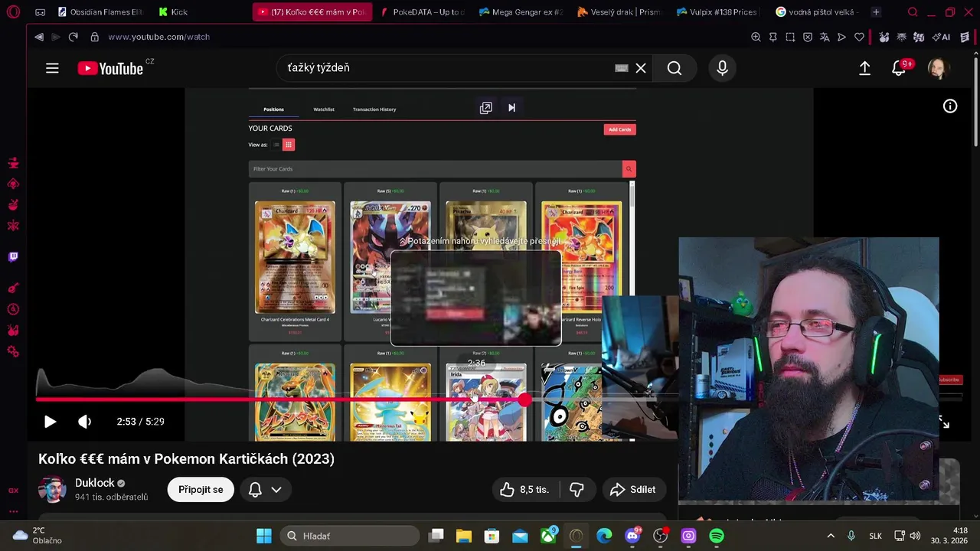Open Twitch in Opera sidebar

click(13, 257)
